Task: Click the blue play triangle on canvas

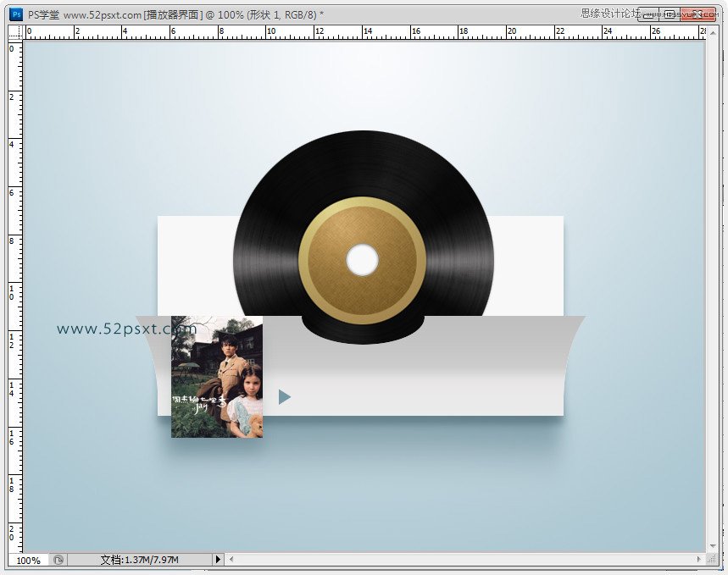Action: coord(284,396)
